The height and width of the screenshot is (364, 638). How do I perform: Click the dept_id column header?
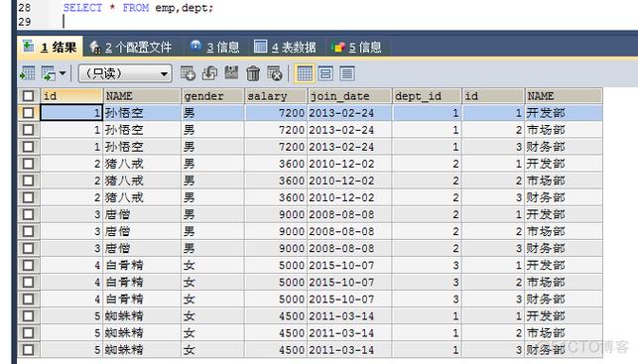427,96
